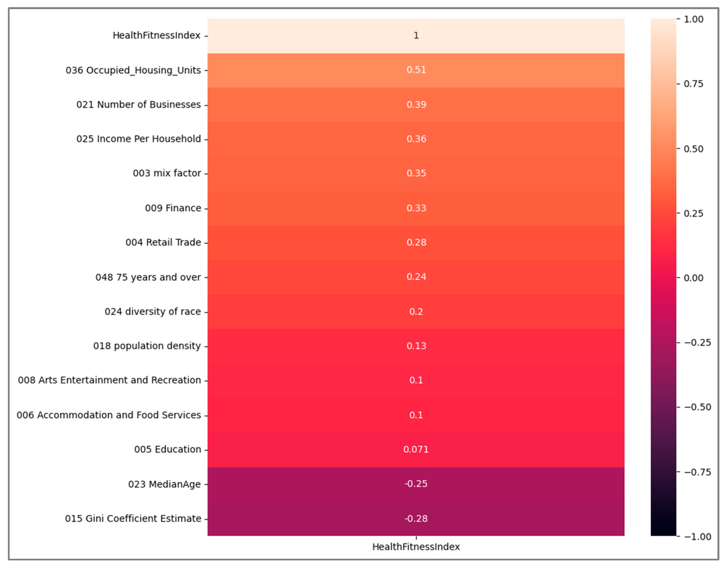Click the -0.25 MedianAge cell
728x570 pixels.
click(416, 484)
